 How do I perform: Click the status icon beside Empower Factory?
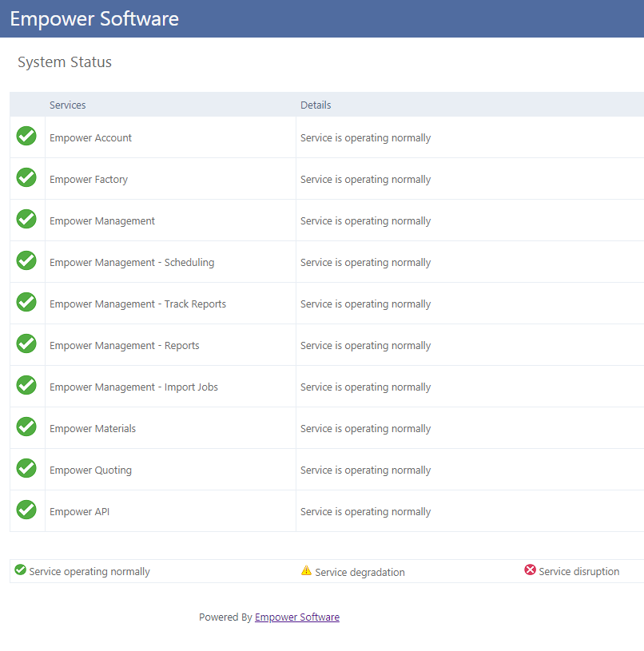(26, 178)
